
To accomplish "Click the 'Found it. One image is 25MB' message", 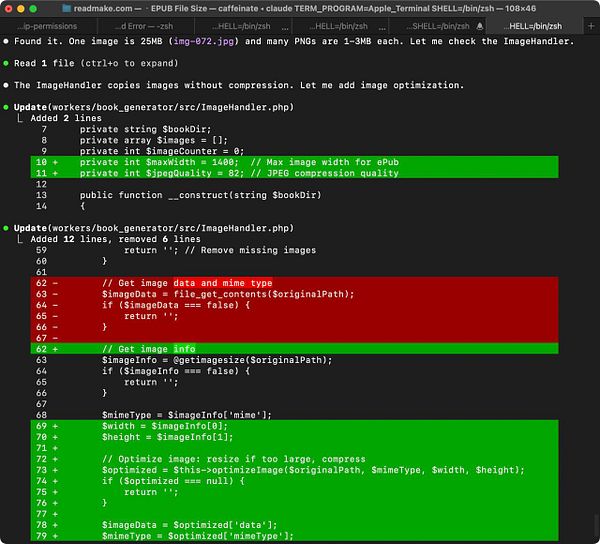I will point(294,41).
